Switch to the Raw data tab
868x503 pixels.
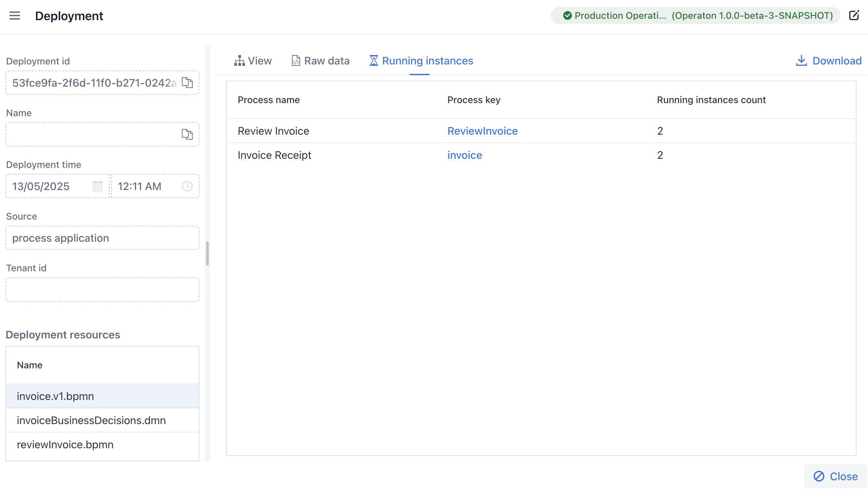click(320, 61)
